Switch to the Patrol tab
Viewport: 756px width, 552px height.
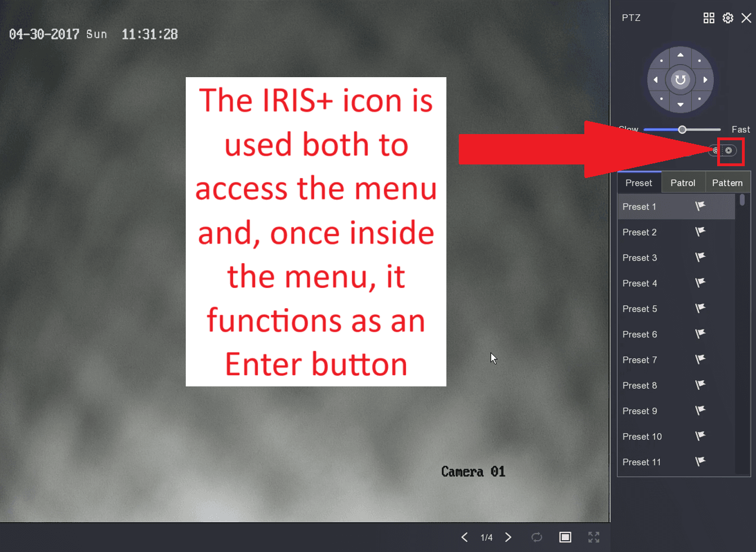683,183
